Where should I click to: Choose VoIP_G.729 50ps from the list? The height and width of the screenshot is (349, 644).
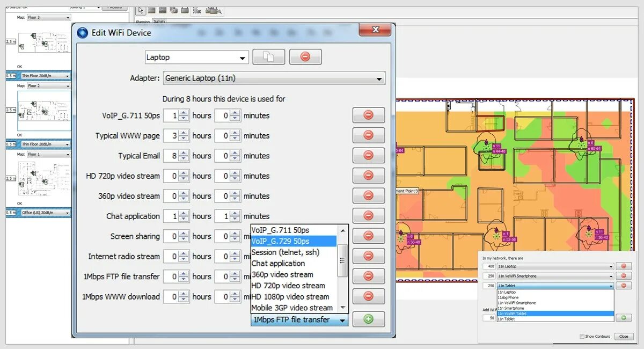point(294,241)
